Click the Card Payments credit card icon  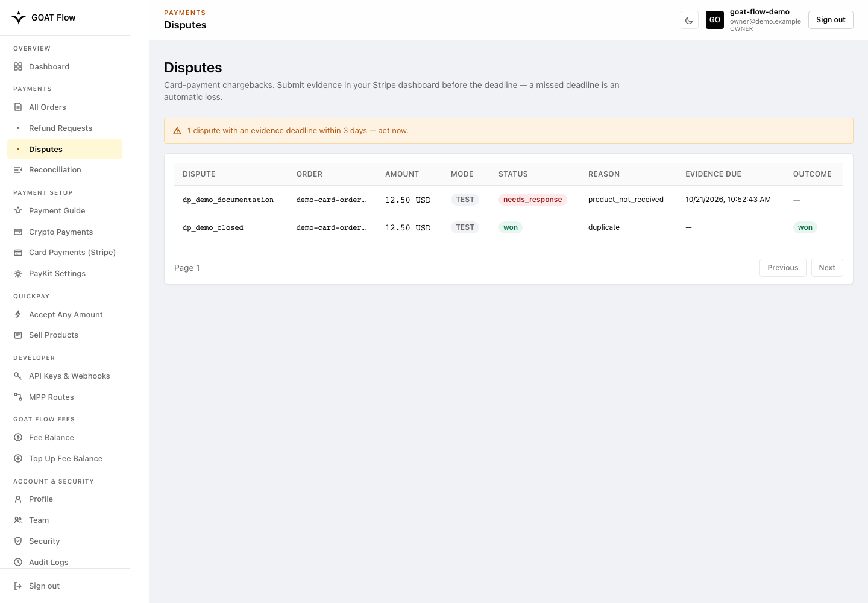tap(18, 253)
